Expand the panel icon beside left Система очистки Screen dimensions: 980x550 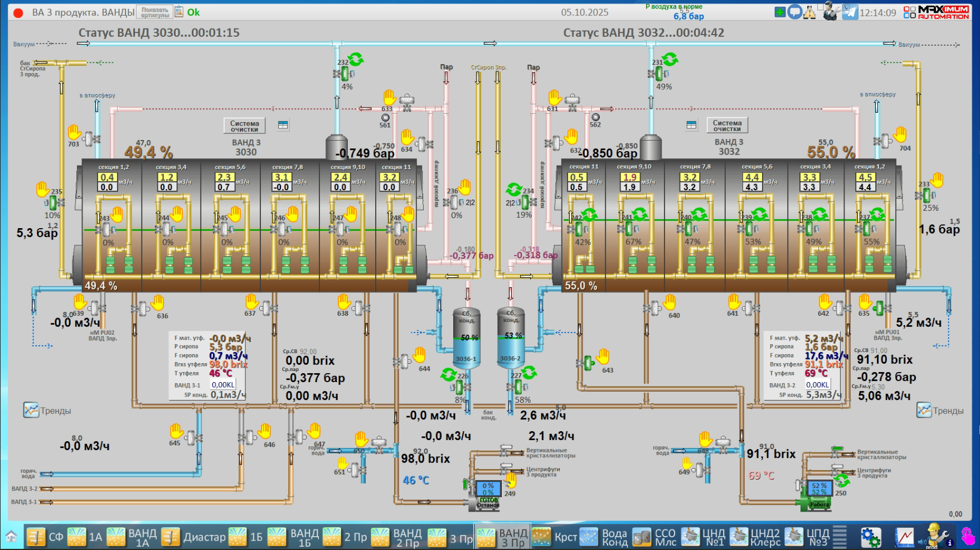[x=283, y=125]
